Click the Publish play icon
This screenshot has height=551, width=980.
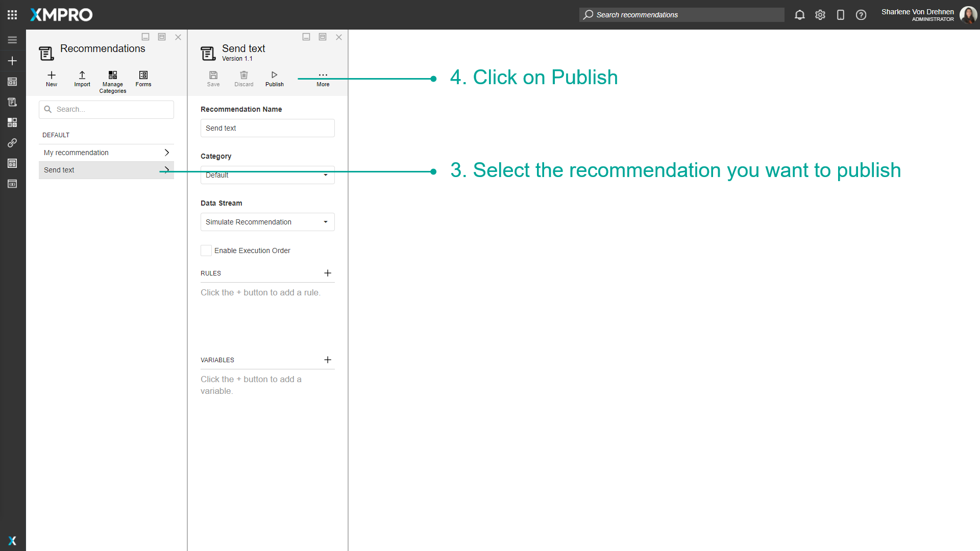point(274,75)
